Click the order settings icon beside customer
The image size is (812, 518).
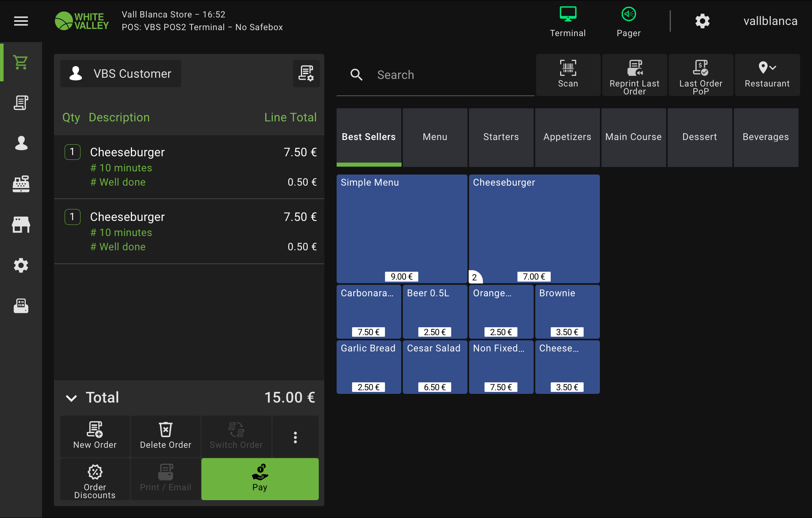point(306,73)
